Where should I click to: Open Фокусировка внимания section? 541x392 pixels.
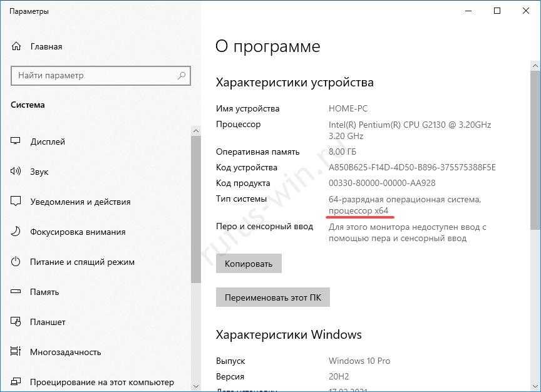[78, 232]
